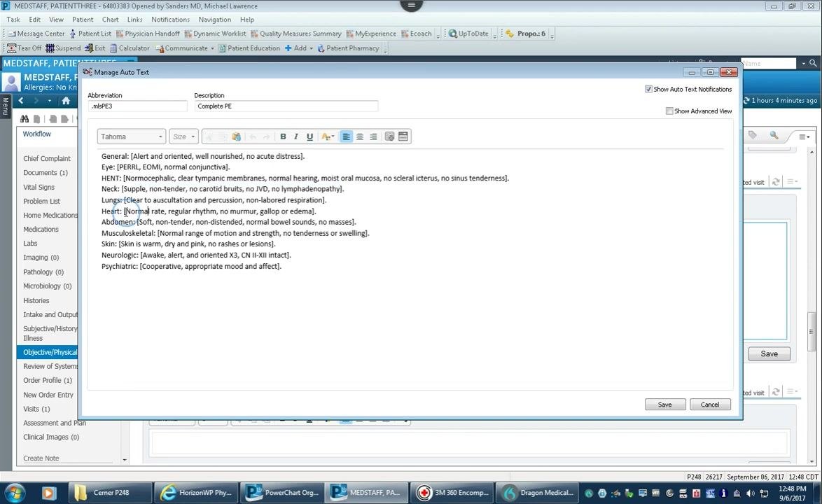Select New Order Entry in workflow

tap(48, 395)
